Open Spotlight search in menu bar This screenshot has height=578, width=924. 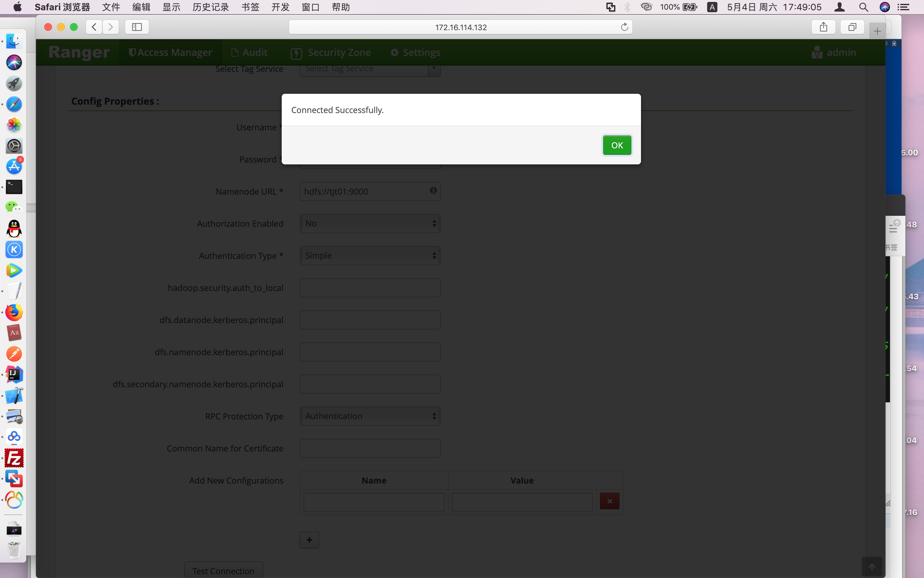863,7
